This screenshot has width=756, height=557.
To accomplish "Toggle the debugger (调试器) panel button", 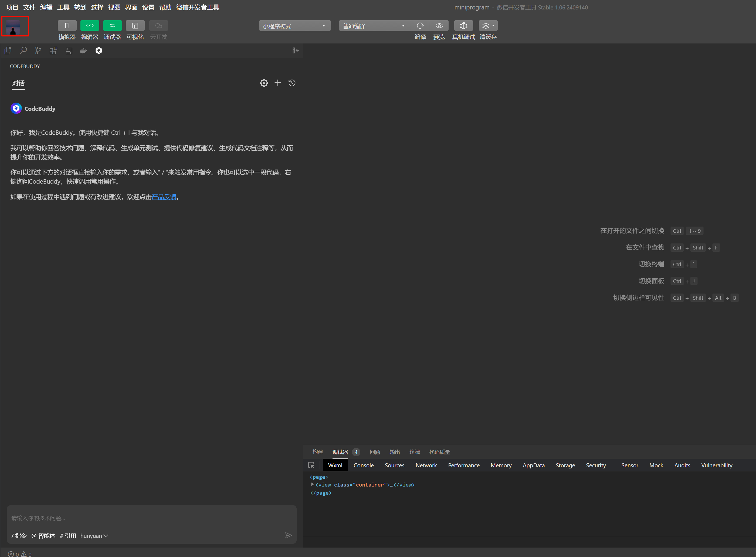I will pos(112,26).
